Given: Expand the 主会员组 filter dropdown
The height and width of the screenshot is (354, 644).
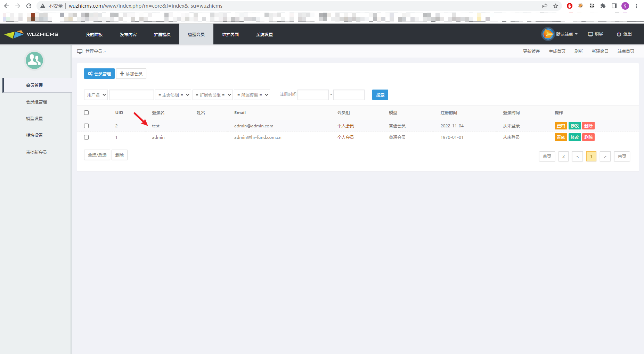Looking at the screenshot, I should pyautogui.click(x=173, y=95).
